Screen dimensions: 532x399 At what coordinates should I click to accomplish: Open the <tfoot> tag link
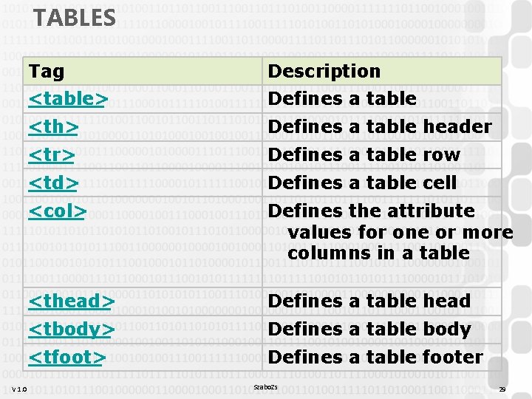click(x=66, y=358)
